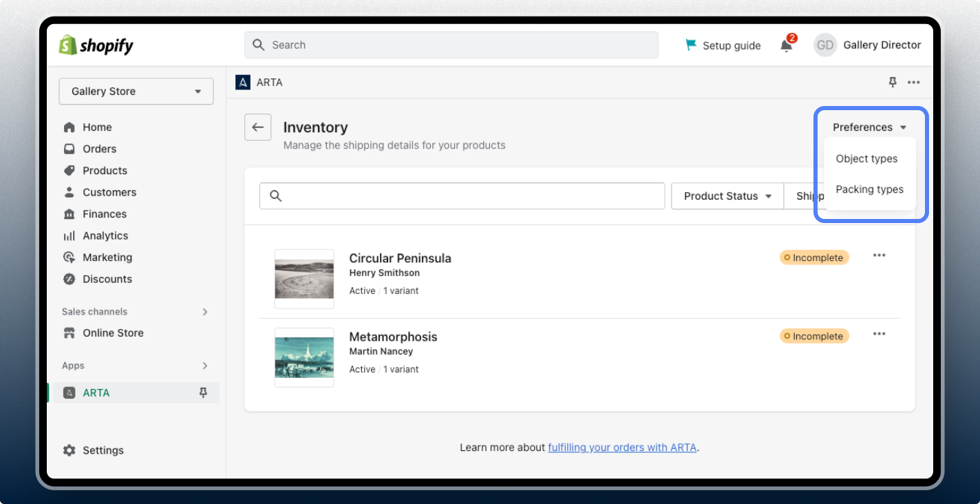Open Home from the sidebar
The height and width of the screenshot is (504, 980).
point(96,127)
